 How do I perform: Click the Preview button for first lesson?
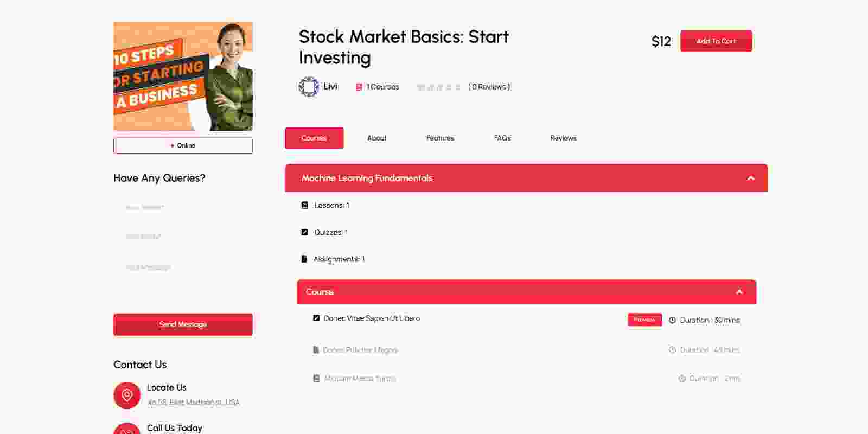(644, 320)
